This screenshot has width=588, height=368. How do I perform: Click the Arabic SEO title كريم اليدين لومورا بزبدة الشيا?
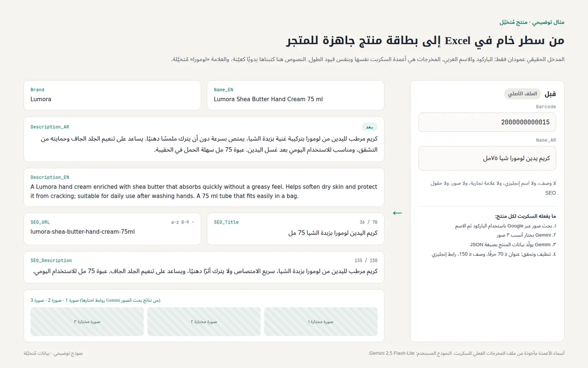click(x=333, y=233)
